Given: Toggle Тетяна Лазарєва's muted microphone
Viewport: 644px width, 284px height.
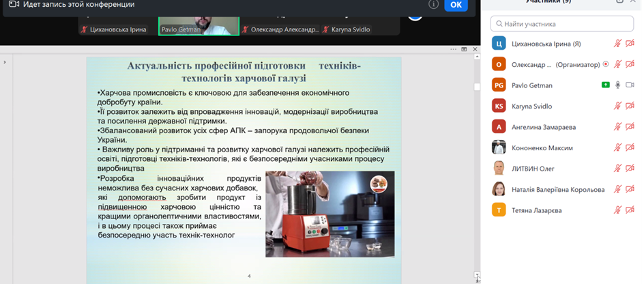Looking at the screenshot, I should tap(617, 210).
